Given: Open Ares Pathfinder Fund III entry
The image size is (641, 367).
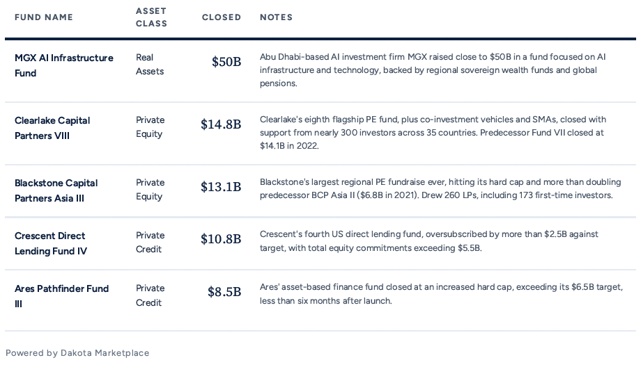Looking at the screenshot, I should 62,296.
